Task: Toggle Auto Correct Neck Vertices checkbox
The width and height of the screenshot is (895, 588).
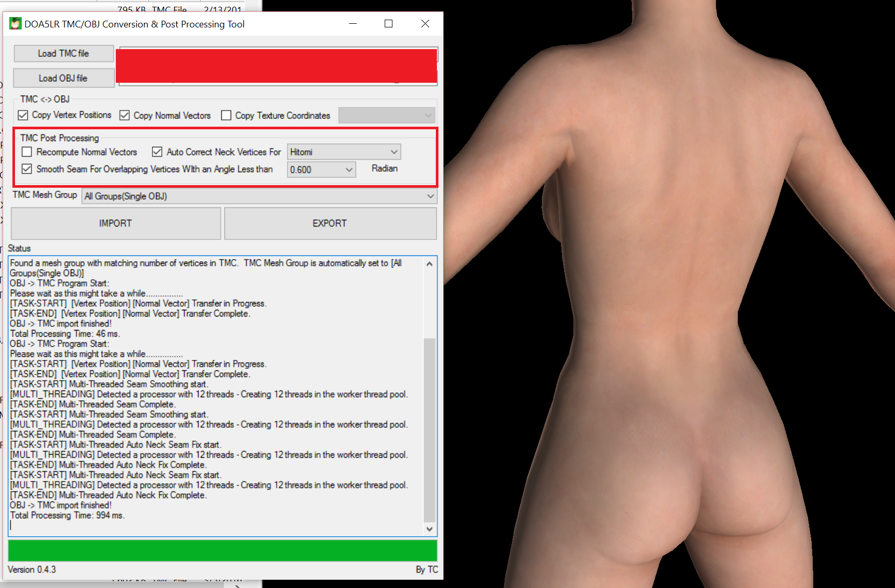Action: click(157, 152)
